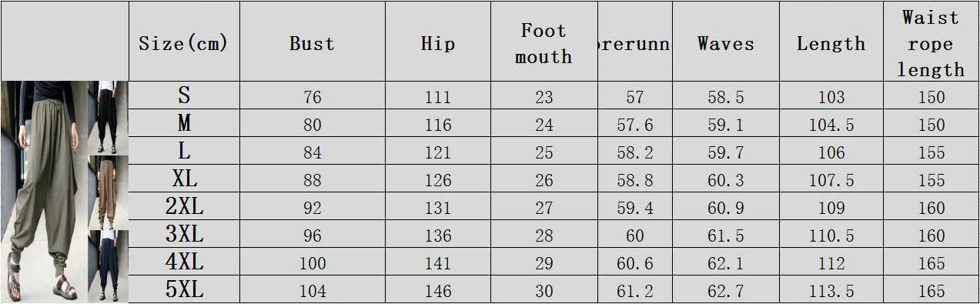
Task: Click the Waves column header
Action: 726,42
